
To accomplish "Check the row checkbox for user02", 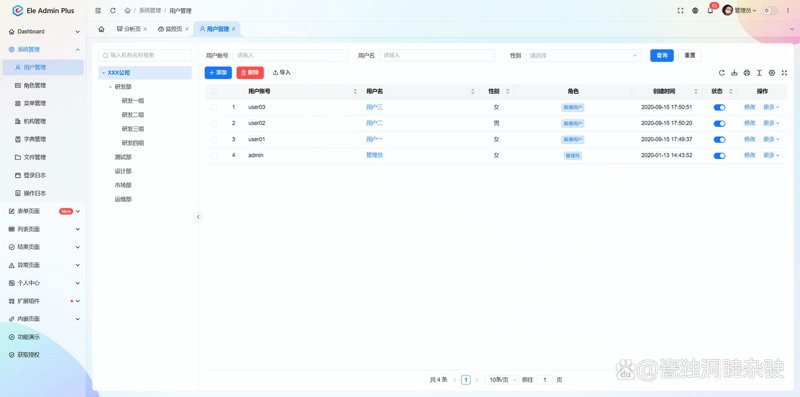I will coord(214,123).
